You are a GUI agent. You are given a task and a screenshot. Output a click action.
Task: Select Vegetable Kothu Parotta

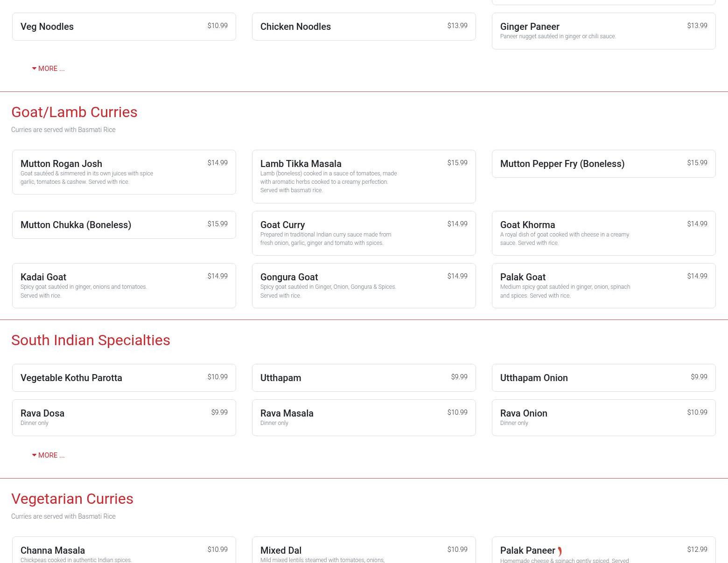coord(124,378)
